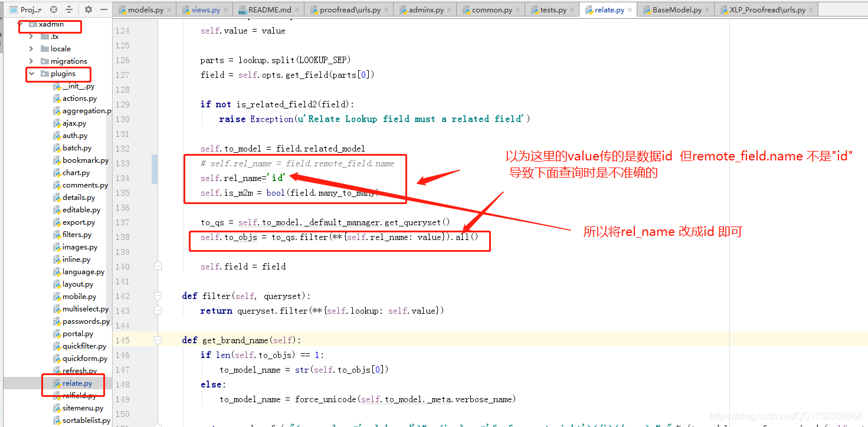This screenshot has width=868, height=427.
Task: Click the 'raise Exception' code line
Action: [x=374, y=119]
